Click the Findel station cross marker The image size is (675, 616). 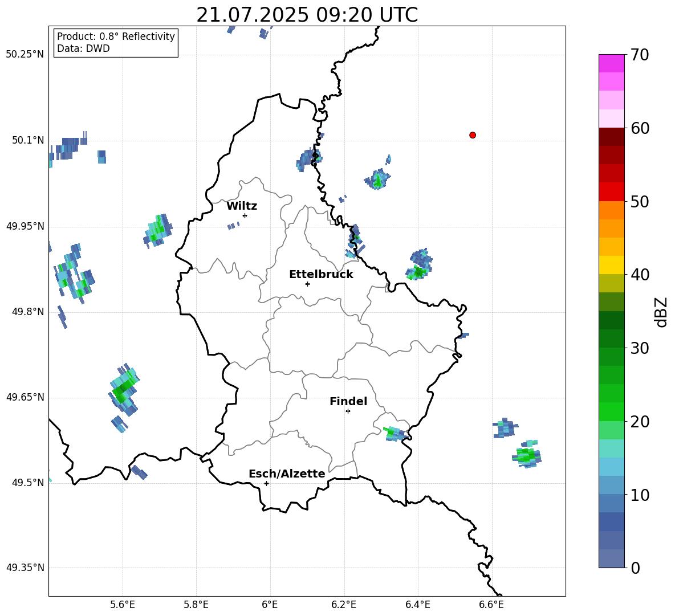(x=348, y=411)
